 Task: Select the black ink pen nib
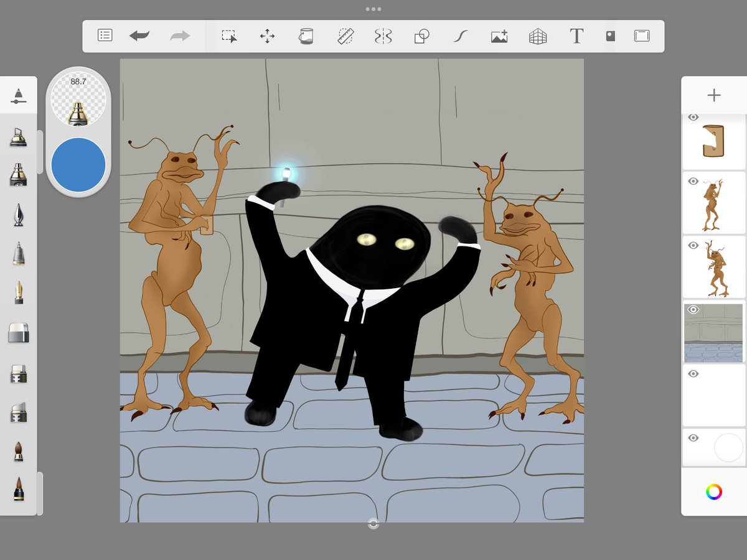click(19, 215)
